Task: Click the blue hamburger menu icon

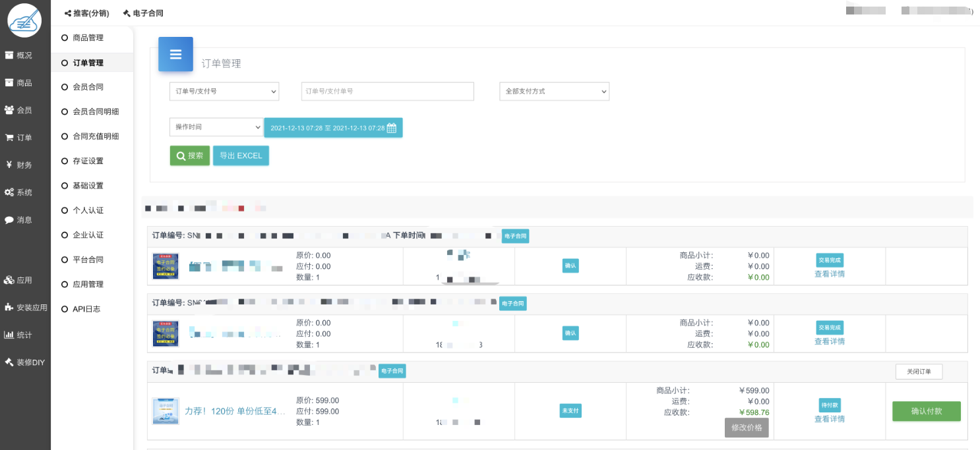Action: pyautogui.click(x=175, y=54)
